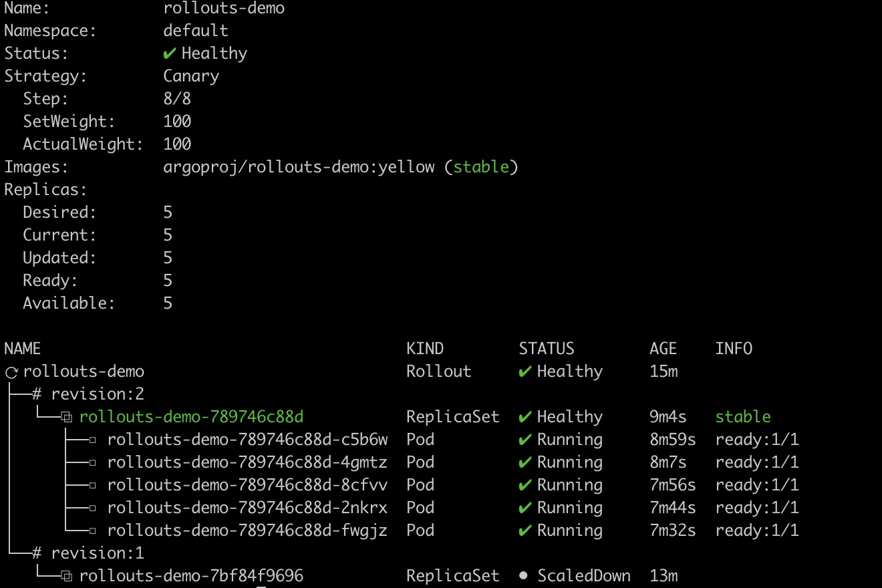The height and width of the screenshot is (588, 882).
Task: Click the 'Canary' strategy value
Action: click(191, 76)
